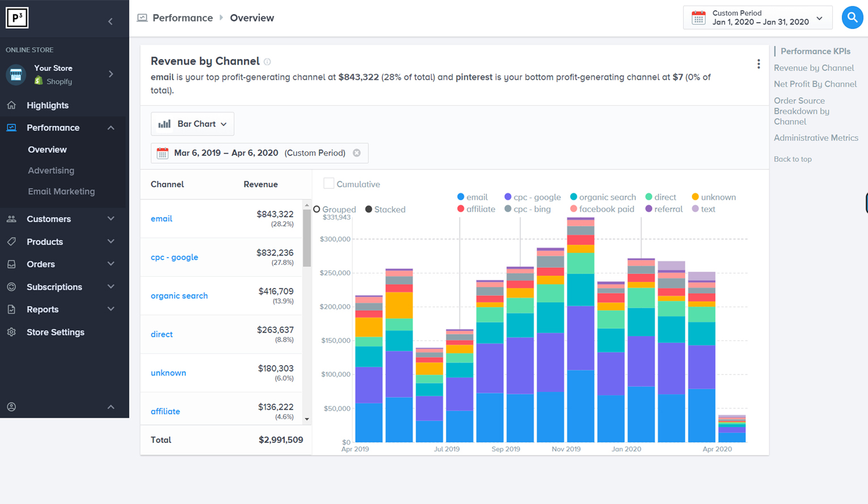Open the Custom Period date range dropdown
868x504 pixels.
[x=757, y=18]
